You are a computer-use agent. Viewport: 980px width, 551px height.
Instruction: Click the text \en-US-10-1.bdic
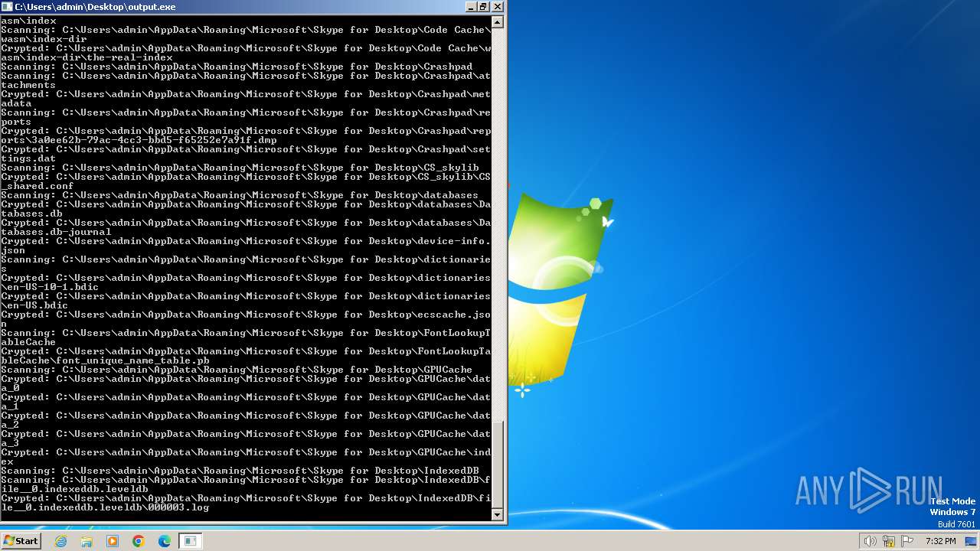pyautogui.click(x=50, y=287)
